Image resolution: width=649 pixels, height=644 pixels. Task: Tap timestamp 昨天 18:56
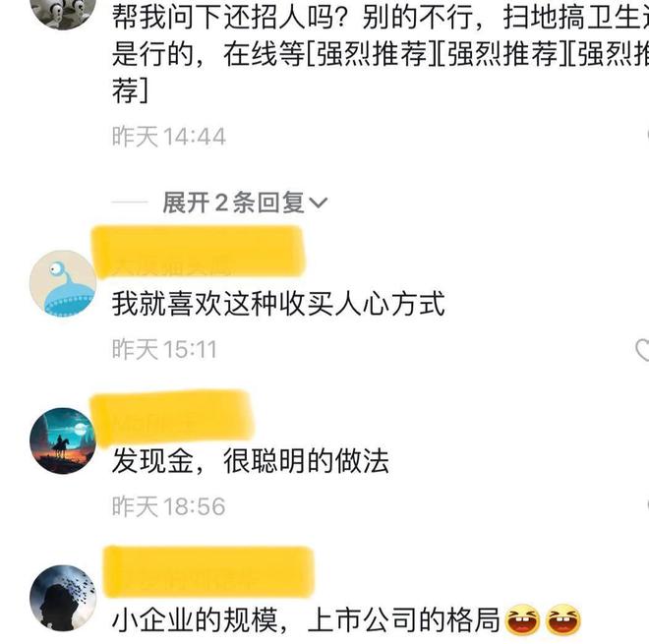coord(169,506)
